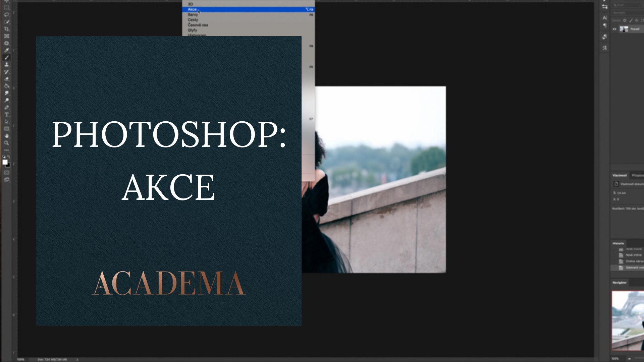The image size is (644, 362).
Task: Open the Edit Toolbar three-dot menu
Action: click(x=6, y=150)
